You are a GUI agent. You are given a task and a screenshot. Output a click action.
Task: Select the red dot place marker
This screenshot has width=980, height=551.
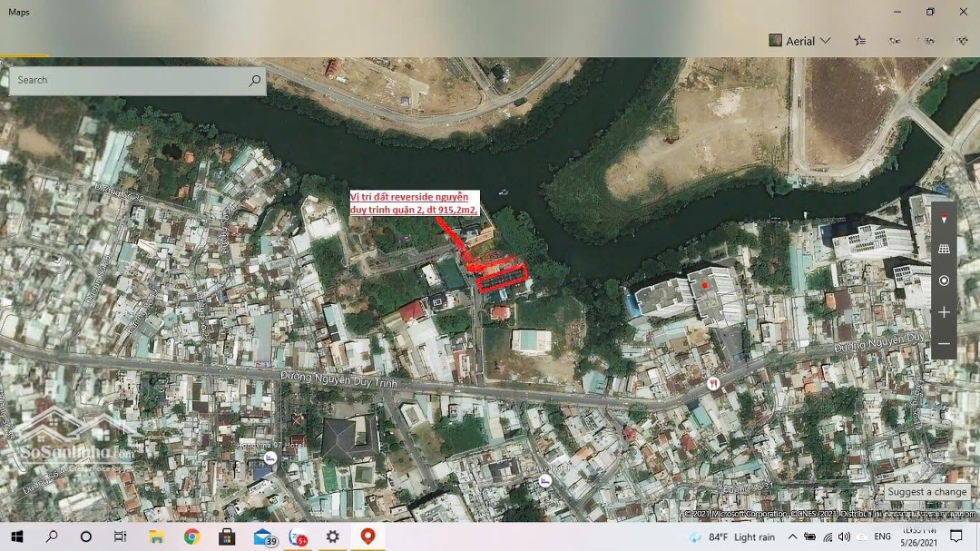704,285
